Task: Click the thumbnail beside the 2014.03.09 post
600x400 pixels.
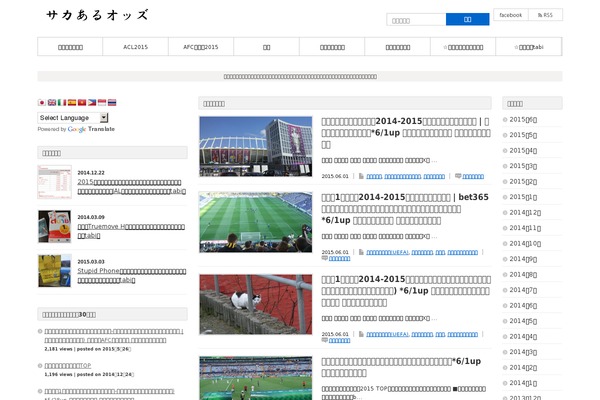Action: [x=54, y=226]
